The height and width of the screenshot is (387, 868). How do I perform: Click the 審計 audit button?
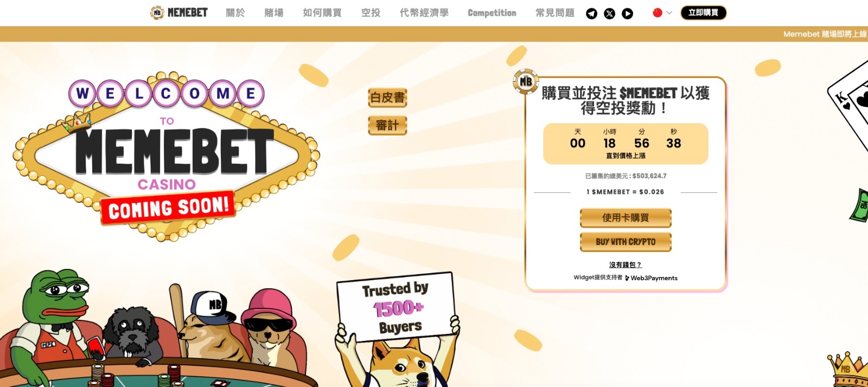point(387,125)
